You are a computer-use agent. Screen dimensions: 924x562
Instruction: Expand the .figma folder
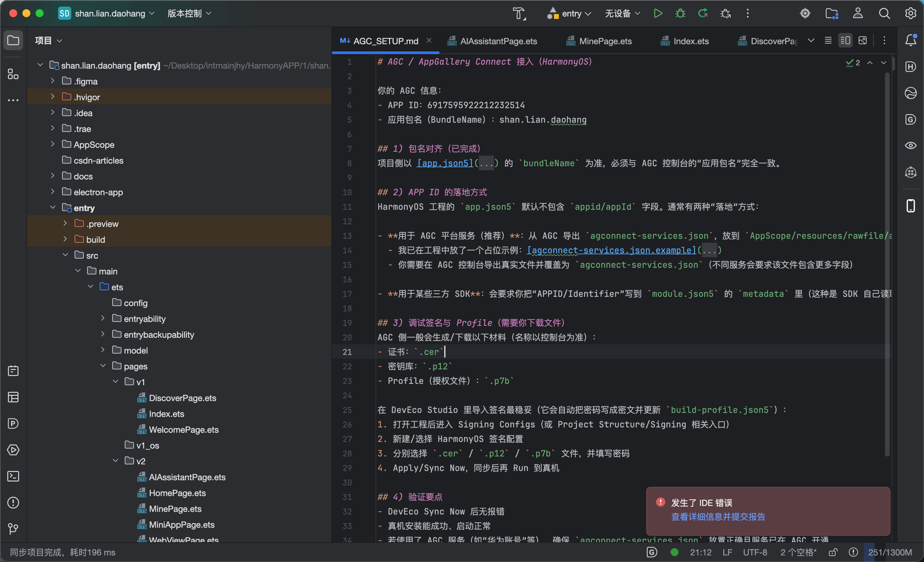[52, 81]
